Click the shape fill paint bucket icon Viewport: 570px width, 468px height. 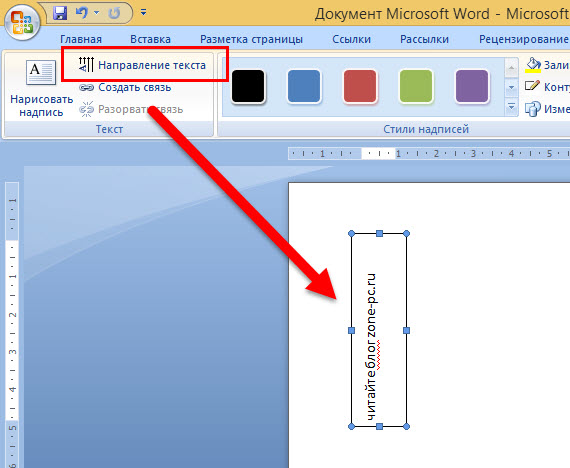[533, 65]
